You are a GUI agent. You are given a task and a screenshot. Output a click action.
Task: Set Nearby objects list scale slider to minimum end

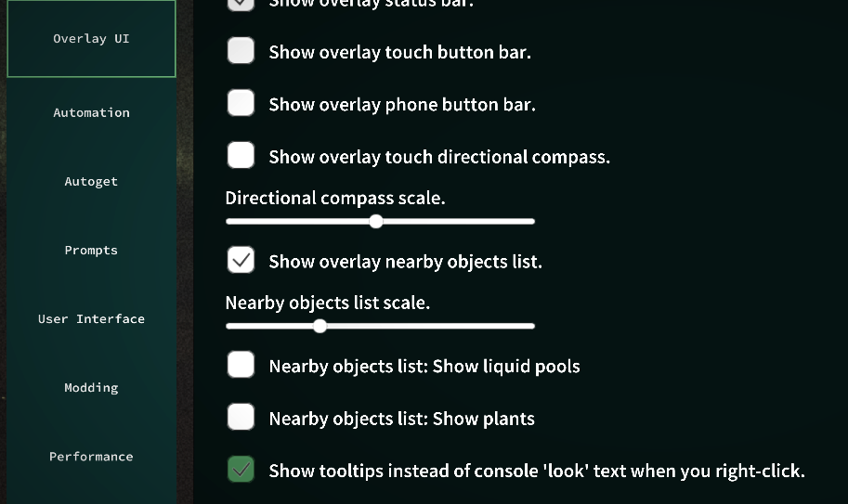(228, 327)
